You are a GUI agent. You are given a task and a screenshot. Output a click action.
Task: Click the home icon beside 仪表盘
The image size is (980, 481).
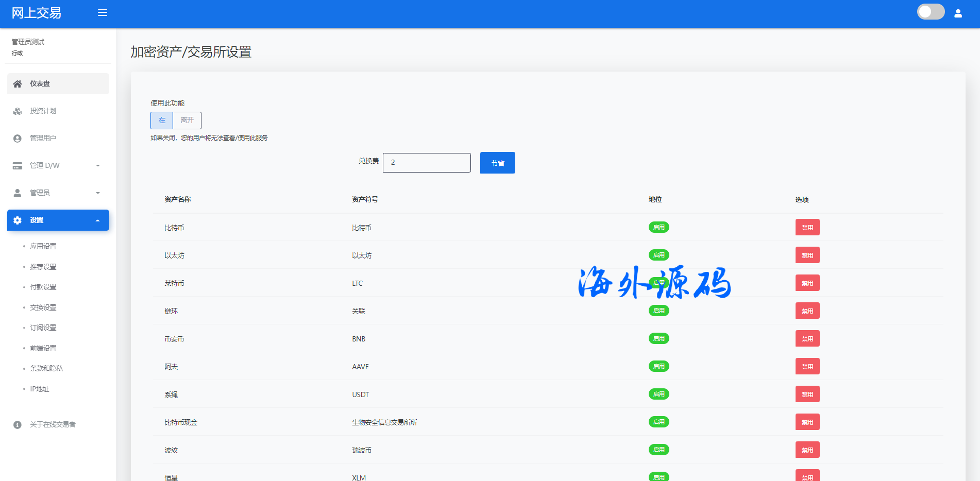[x=18, y=84]
